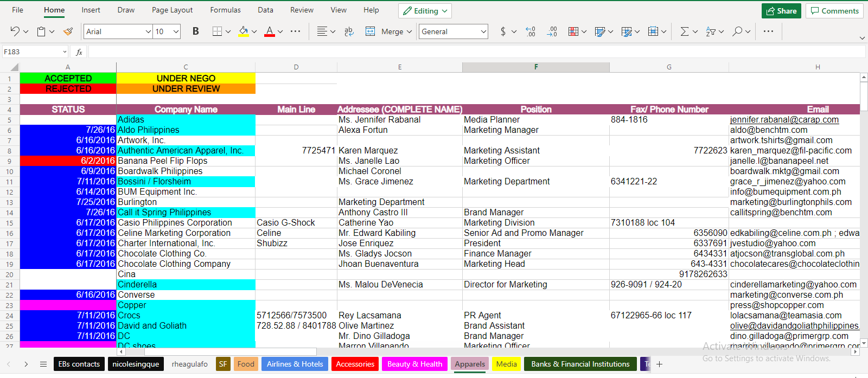Screen dimensions: 868x378
Task: Show the all sheets list
Action: (x=43, y=364)
